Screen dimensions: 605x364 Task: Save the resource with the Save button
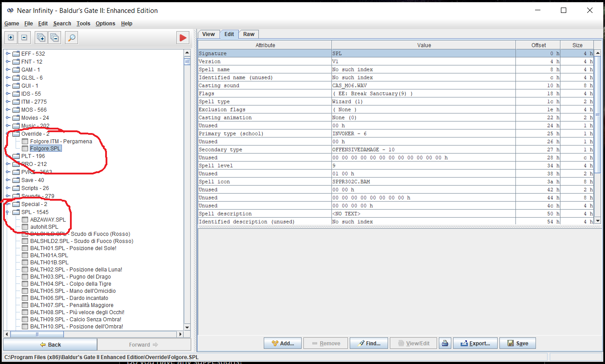pos(517,343)
